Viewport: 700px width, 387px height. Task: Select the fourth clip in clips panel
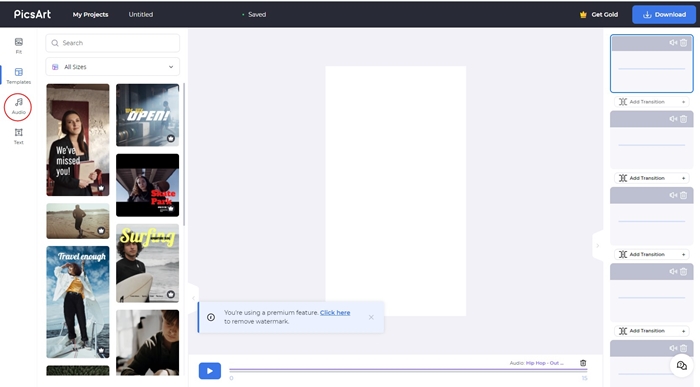pos(652,292)
